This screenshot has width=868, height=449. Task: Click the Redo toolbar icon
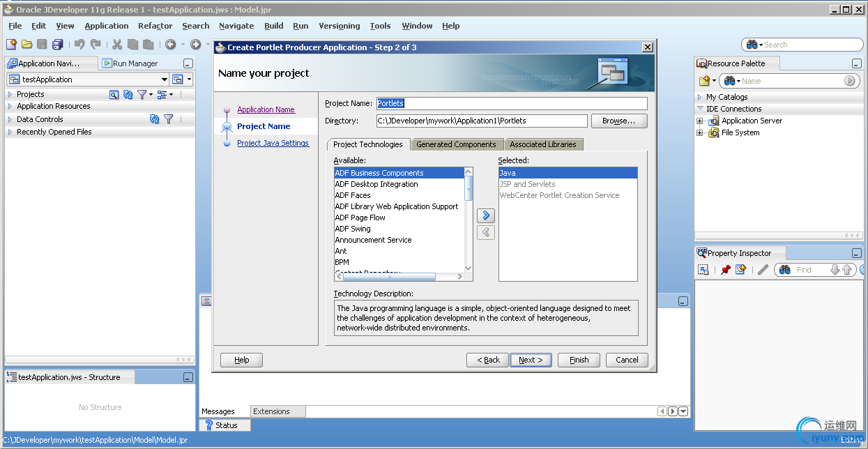95,45
